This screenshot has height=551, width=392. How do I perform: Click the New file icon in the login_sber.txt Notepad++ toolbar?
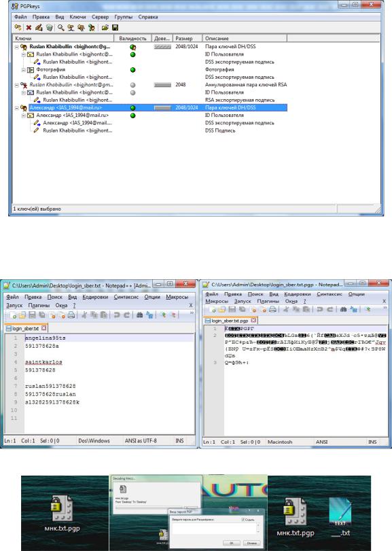point(14,315)
